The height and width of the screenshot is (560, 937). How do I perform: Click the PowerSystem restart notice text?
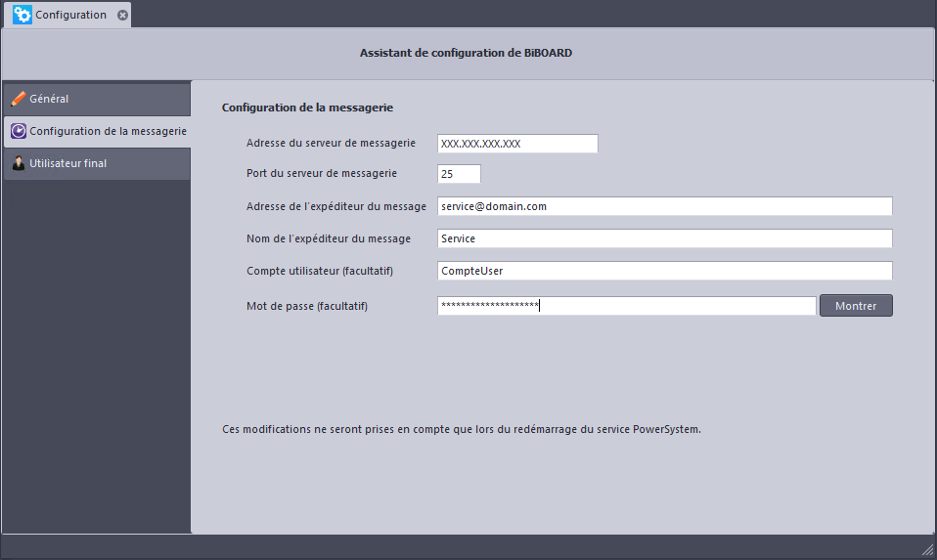coord(462,429)
